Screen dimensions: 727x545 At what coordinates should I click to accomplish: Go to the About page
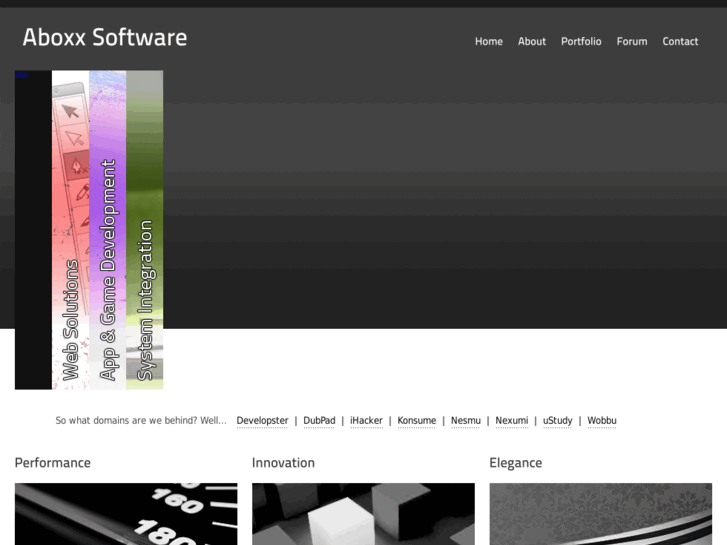click(532, 41)
